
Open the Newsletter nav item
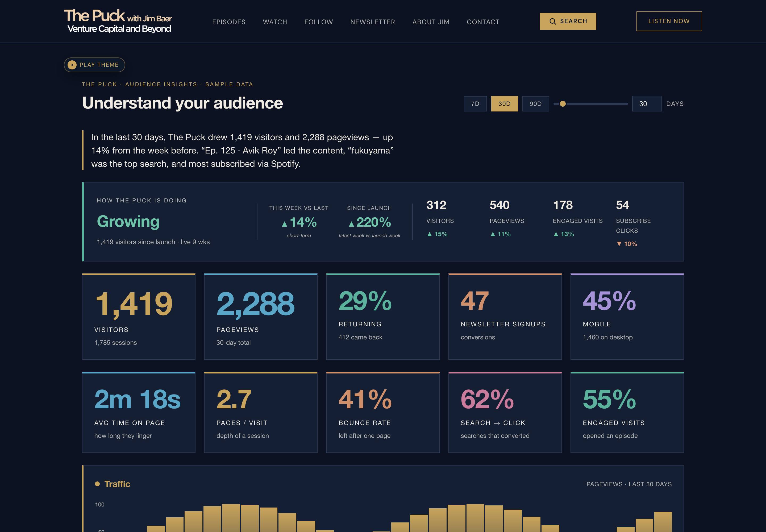(372, 22)
